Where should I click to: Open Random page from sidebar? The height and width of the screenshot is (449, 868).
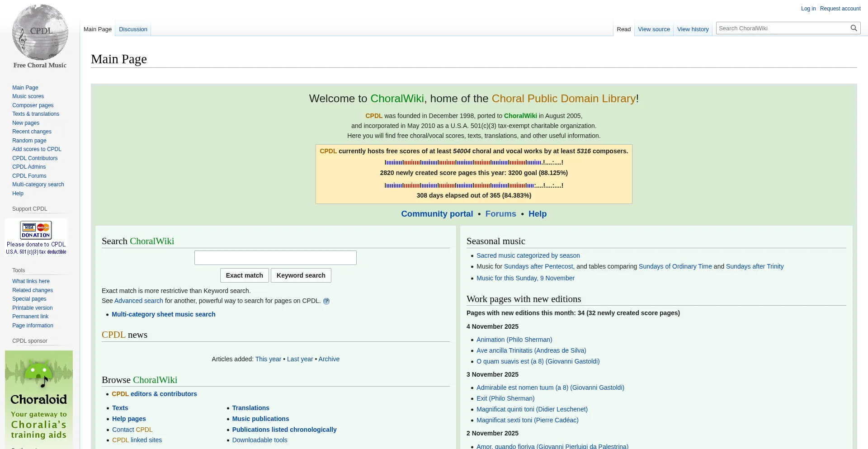click(x=29, y=141)
